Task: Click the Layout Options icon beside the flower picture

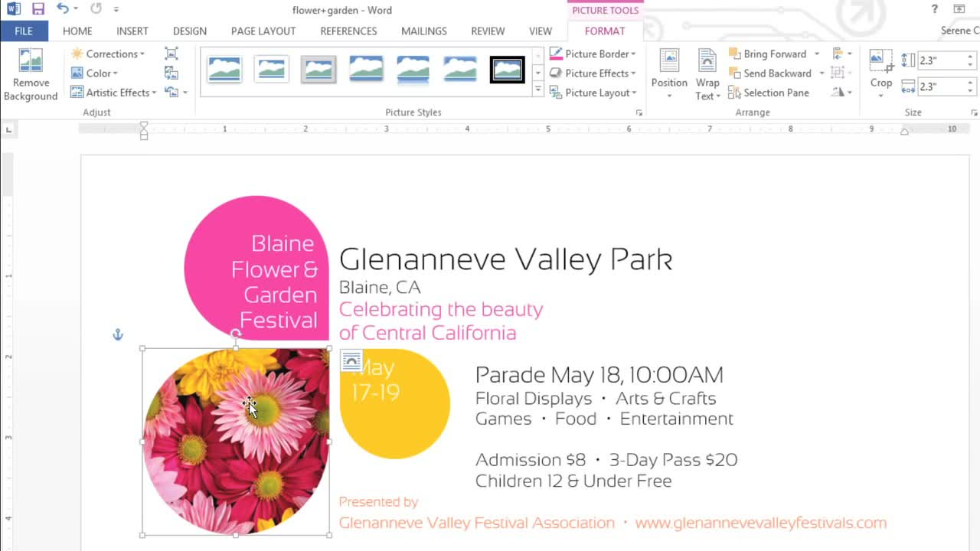Action: point(351,361)
